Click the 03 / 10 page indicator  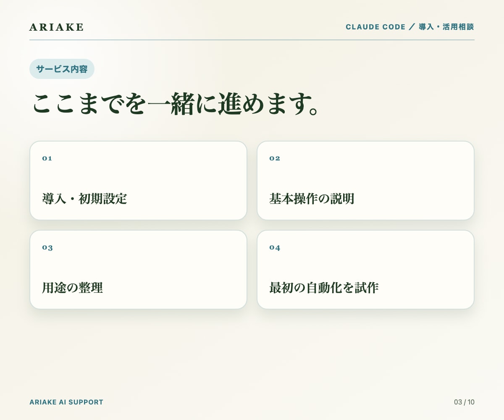pos(464,402)
